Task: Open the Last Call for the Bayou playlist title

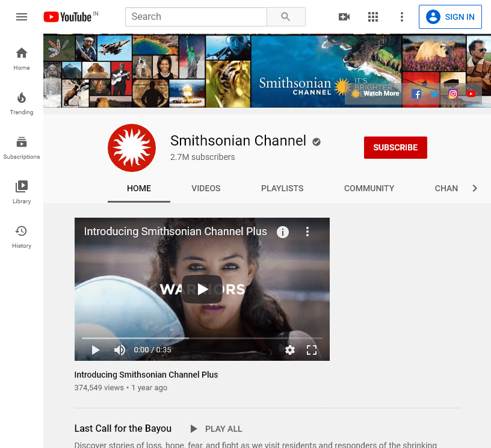Action: 123,428
